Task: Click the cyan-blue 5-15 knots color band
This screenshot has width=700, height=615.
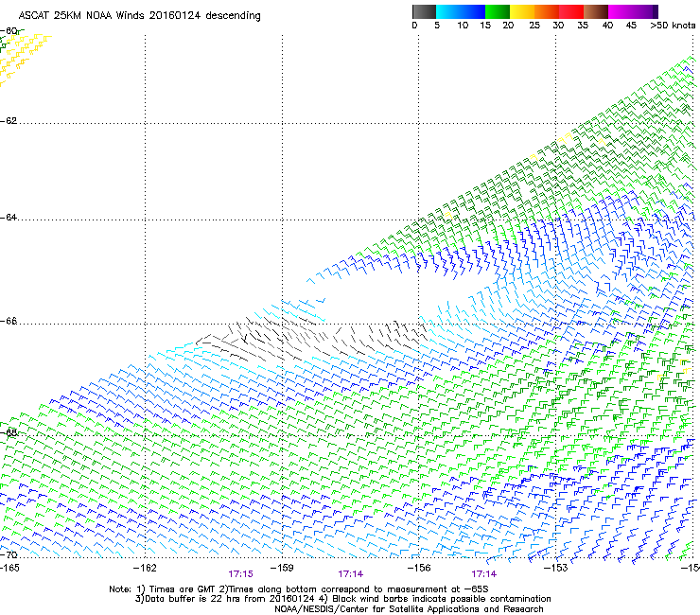Action: pos(461,11)
